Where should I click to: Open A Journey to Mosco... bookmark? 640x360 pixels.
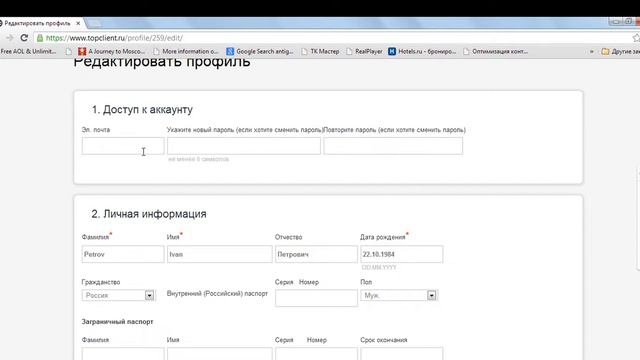coord(111,51)
